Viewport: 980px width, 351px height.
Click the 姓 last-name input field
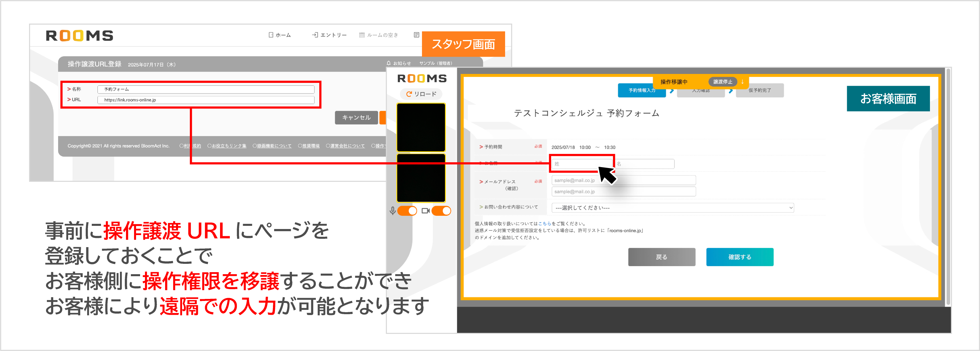582,164
